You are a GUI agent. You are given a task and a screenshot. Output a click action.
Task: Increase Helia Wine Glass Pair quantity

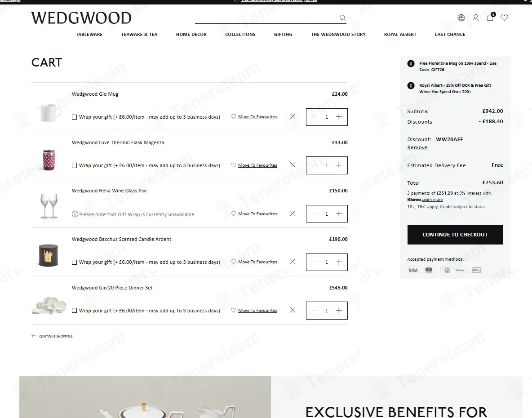pos(339,214)
